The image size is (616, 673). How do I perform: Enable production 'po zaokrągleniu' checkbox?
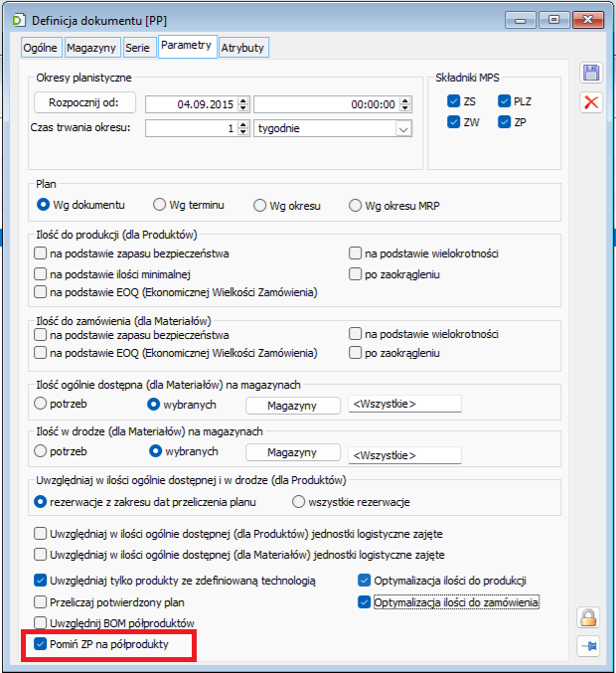coord(355,273)
